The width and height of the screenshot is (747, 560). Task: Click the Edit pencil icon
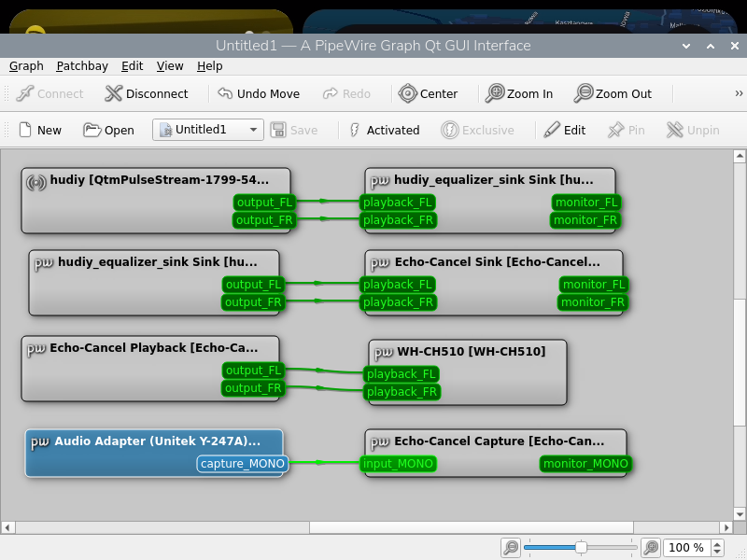point(553,130)
